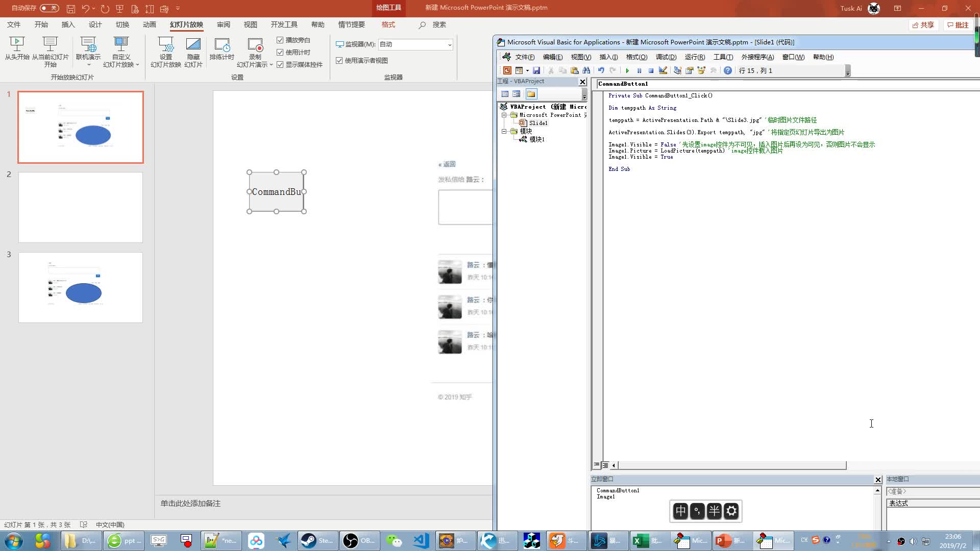Click the code window horizontal scrollbar
The width and height of the screenshot is (980, 551).
(732, 465)
